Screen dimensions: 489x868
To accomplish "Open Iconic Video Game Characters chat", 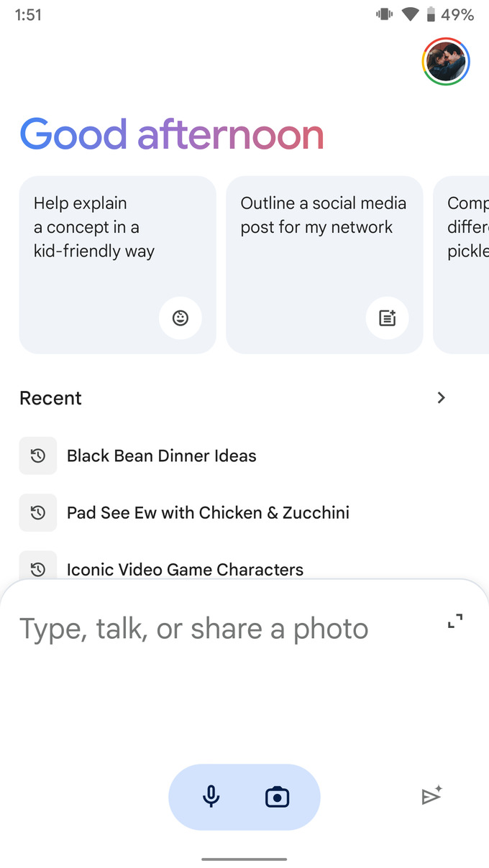I will click(185, 569).
